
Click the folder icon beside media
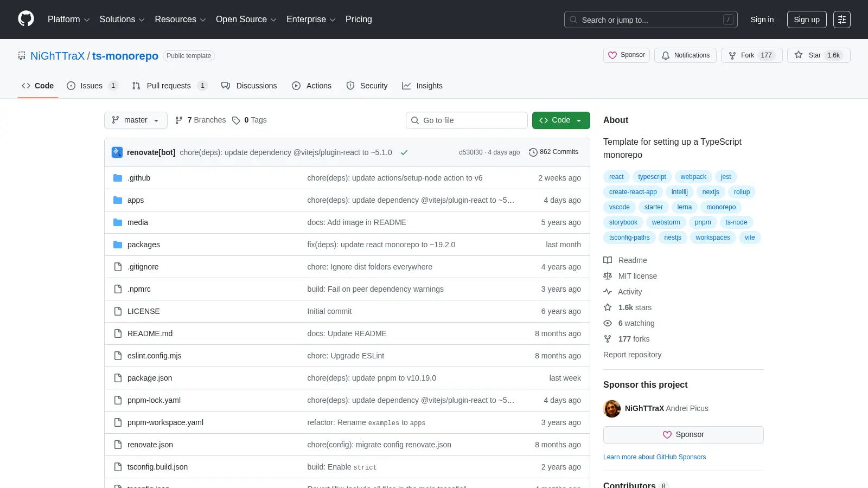[118, 222]
